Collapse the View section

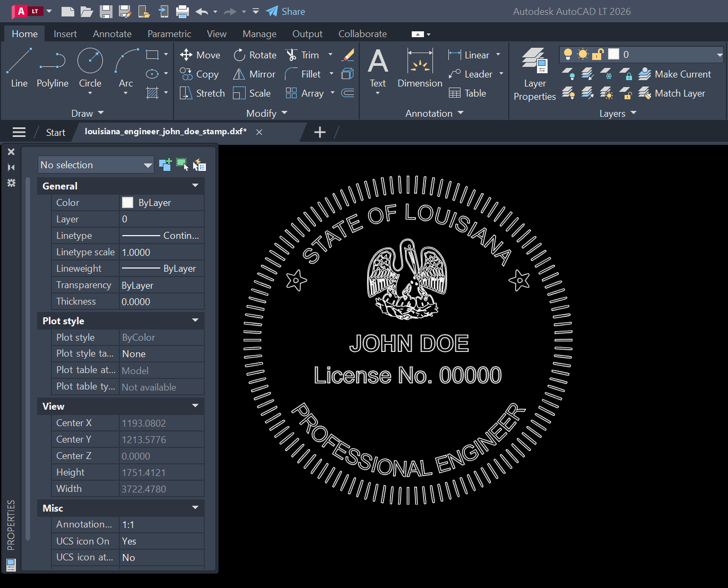click(x=195, y=405)
